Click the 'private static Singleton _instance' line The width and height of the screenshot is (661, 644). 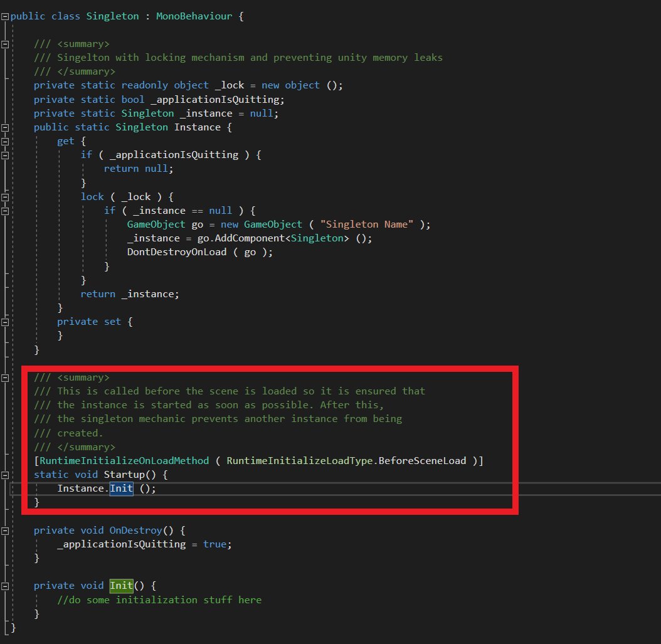pos(156,113)
